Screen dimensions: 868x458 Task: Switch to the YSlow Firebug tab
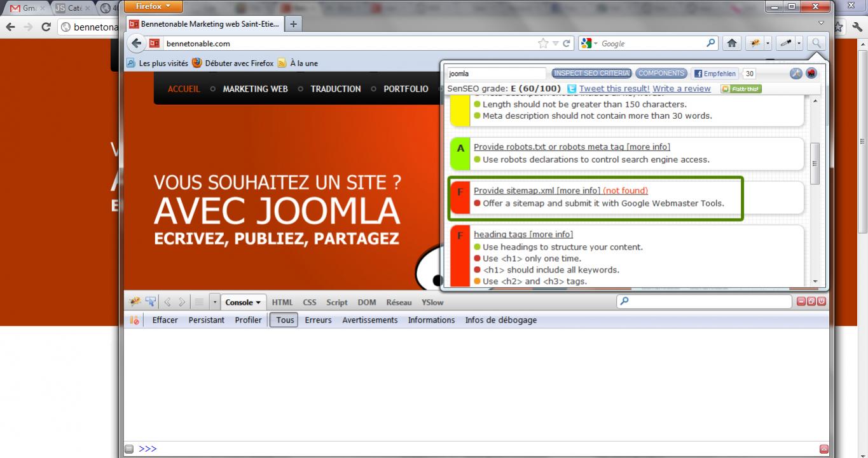pyautogui.click(x=432, y=302)
